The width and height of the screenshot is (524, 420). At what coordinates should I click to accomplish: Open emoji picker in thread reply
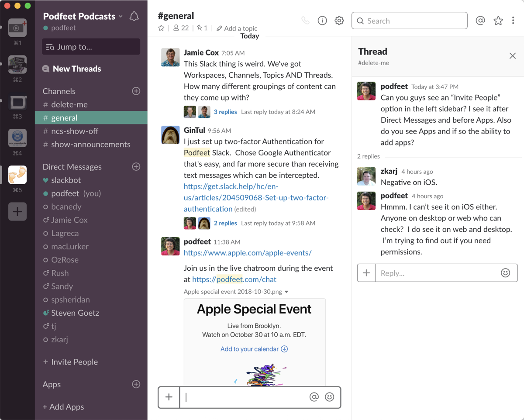[x=505, y=273]
